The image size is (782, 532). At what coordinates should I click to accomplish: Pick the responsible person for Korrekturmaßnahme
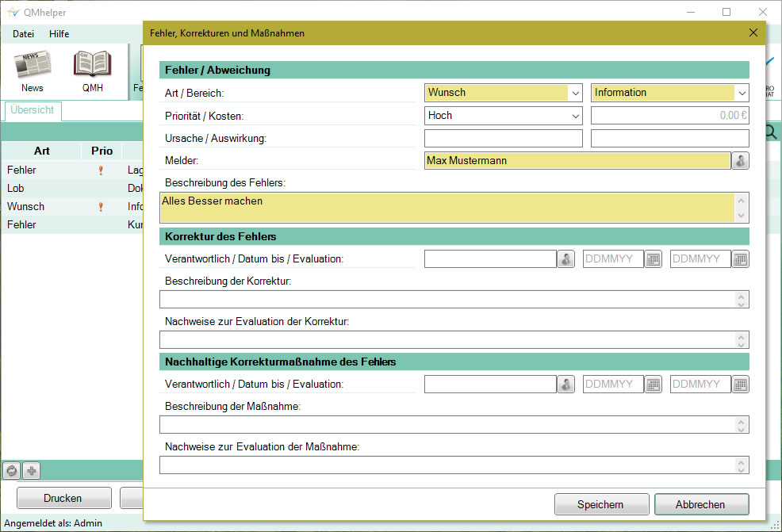565,384
